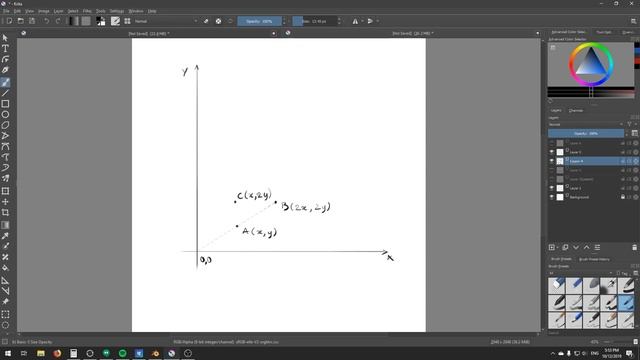Open the Settings menu
The image size is (640, 360).
click(117, 11)
